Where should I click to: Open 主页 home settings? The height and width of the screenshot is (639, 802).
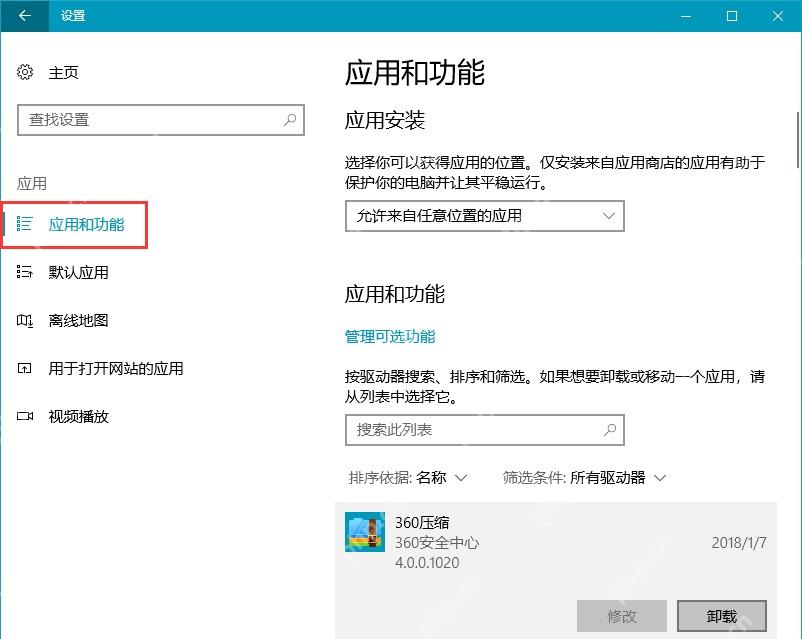coord(63,73)
